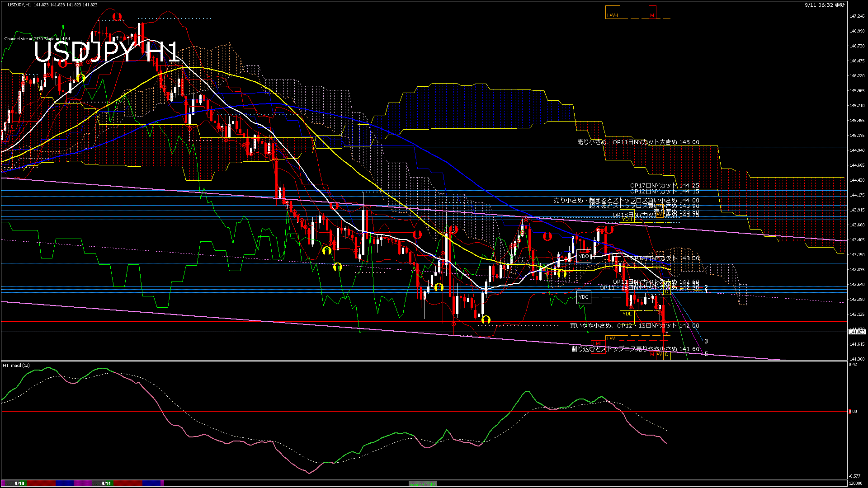
Task: Click the 'OP18日NYカット 143.00' label
Action: tap(665, 258)
